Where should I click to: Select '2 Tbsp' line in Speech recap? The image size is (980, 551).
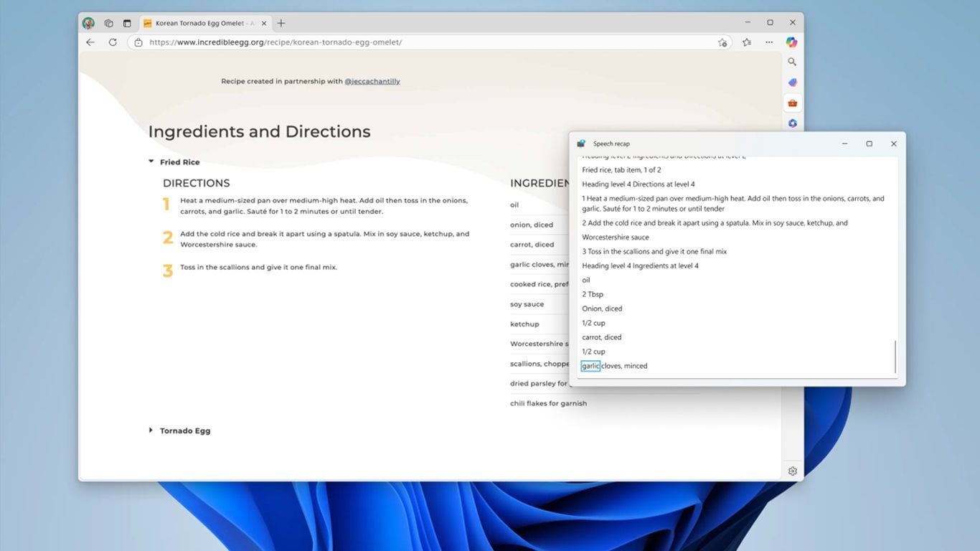point(593,294)
